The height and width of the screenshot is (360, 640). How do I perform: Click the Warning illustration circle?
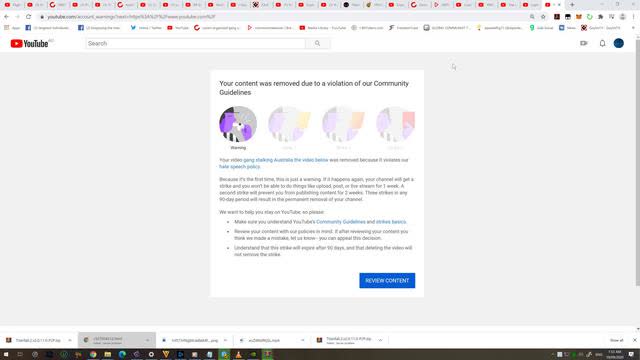pos(238,124)
